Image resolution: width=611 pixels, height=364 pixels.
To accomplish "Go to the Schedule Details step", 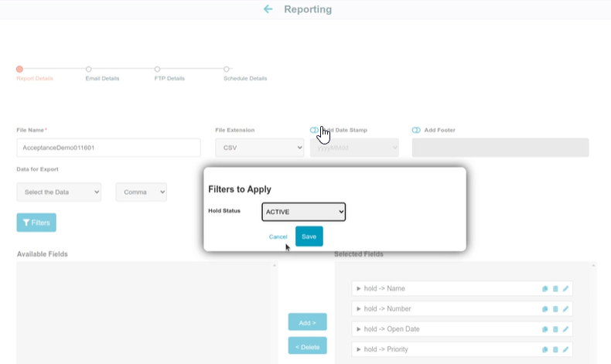I will pyautogui.click(x=245, y=78).
